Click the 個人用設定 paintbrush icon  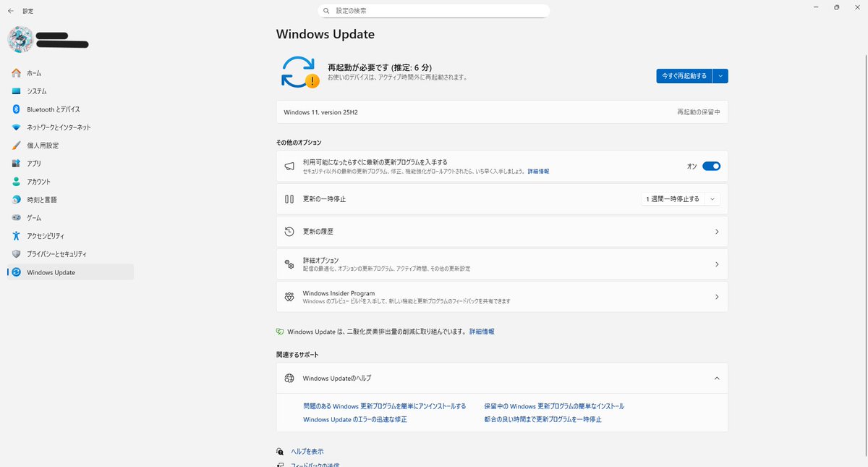pyautogui.click(x=16, y=146)
